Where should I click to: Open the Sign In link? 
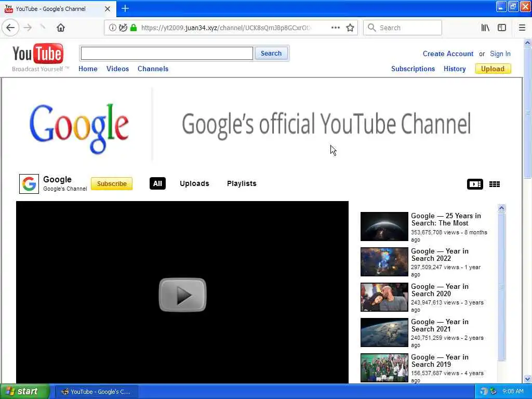point(500,54)
